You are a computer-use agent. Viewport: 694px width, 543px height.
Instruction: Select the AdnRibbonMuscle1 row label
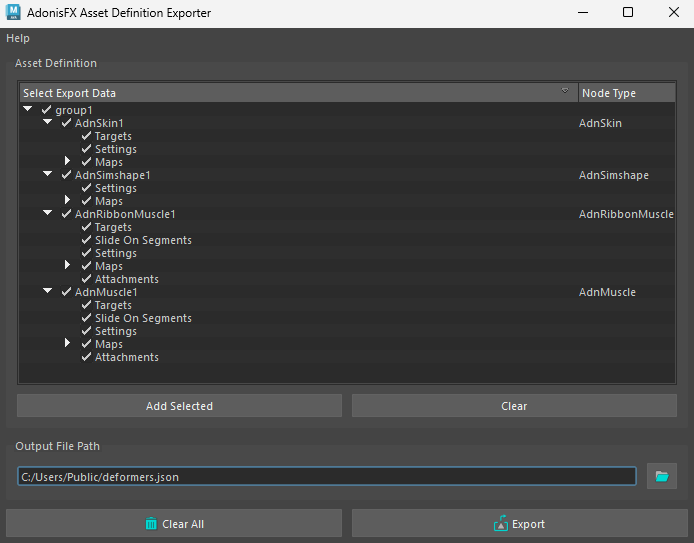click(125, 214)
